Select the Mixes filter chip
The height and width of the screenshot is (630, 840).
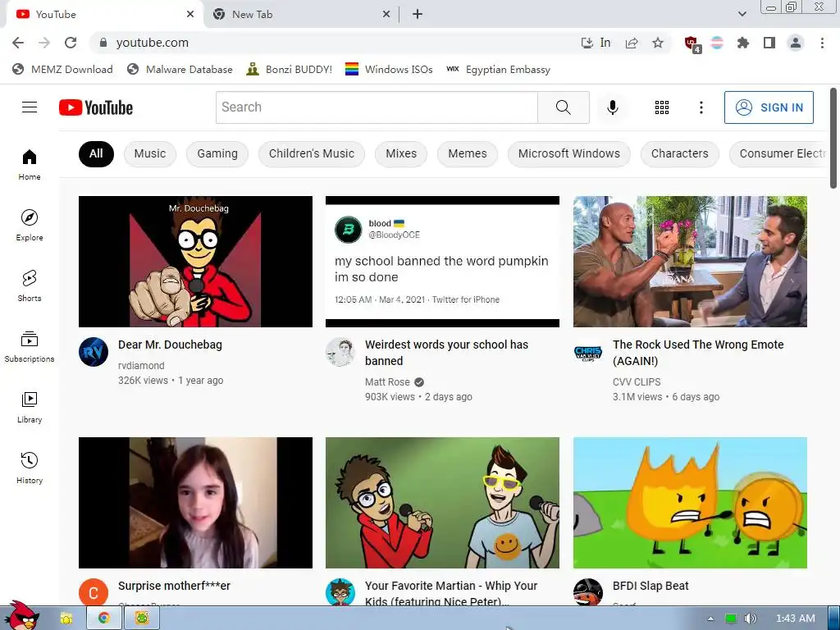400,153
